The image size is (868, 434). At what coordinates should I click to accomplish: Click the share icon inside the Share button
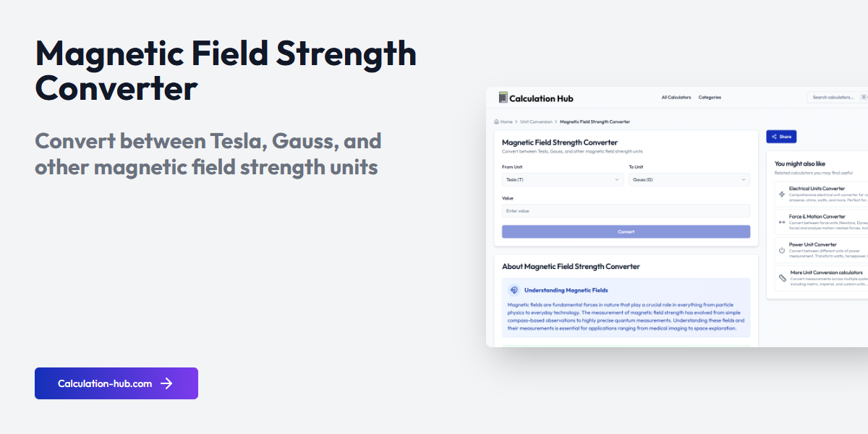click(775, 137)
